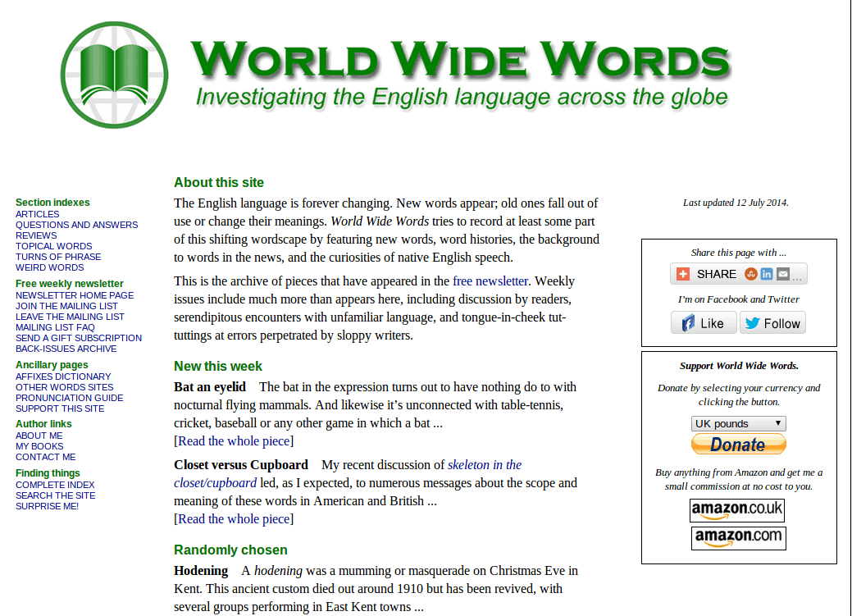Image resolution: width=852 pixels, height=616 pixels.
Task: Click the orange plus share icon
Action: (682, 274)
